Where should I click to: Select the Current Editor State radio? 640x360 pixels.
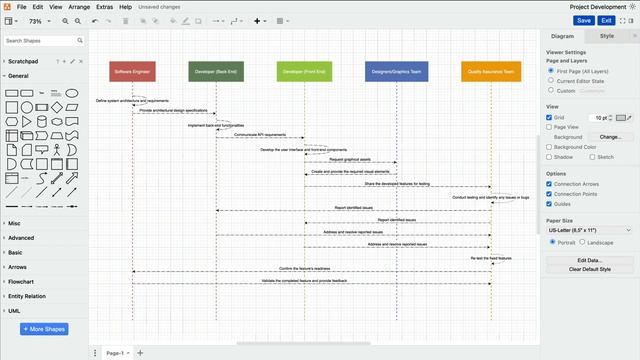coord(551,80)
